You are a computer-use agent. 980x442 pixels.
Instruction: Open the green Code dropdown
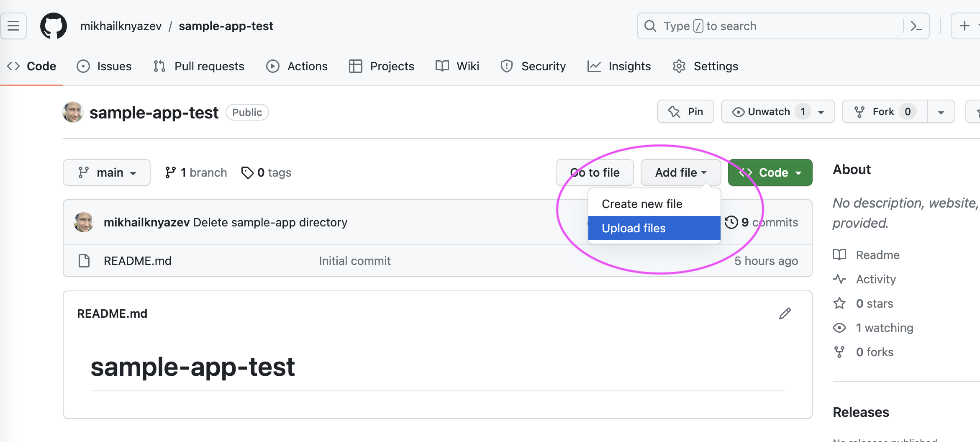[x=770, y=172]
